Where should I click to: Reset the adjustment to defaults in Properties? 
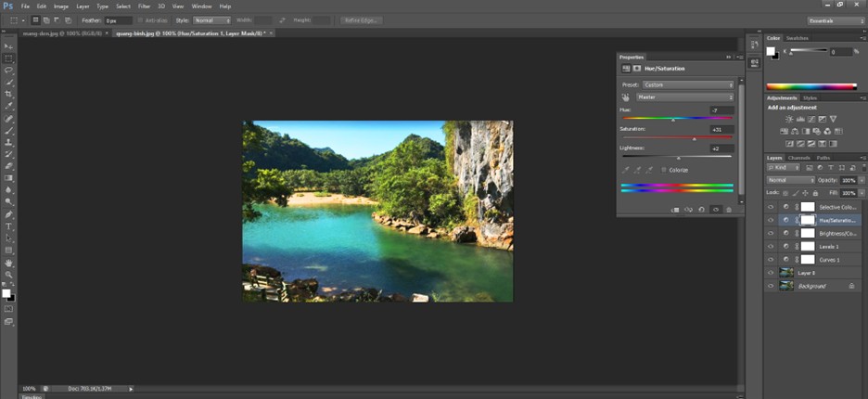(701, 210)
